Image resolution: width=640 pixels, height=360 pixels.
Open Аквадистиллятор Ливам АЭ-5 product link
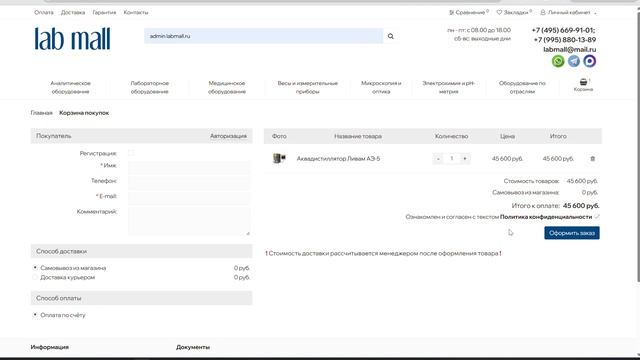338,159
